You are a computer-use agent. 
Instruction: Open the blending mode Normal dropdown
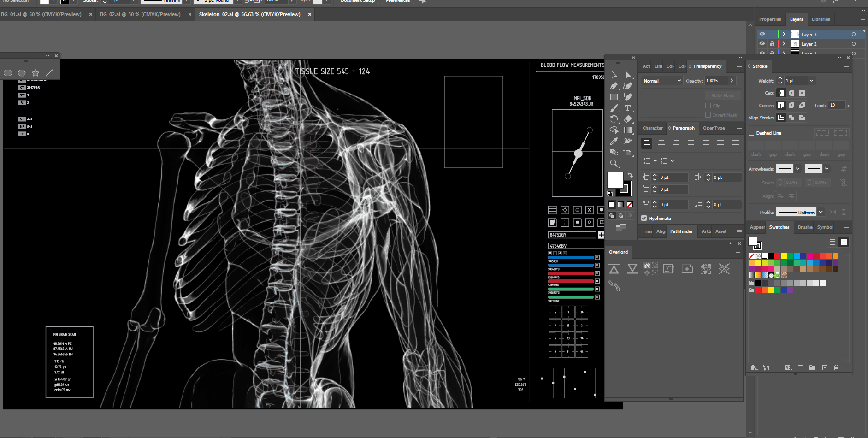(x=661, y=81)
